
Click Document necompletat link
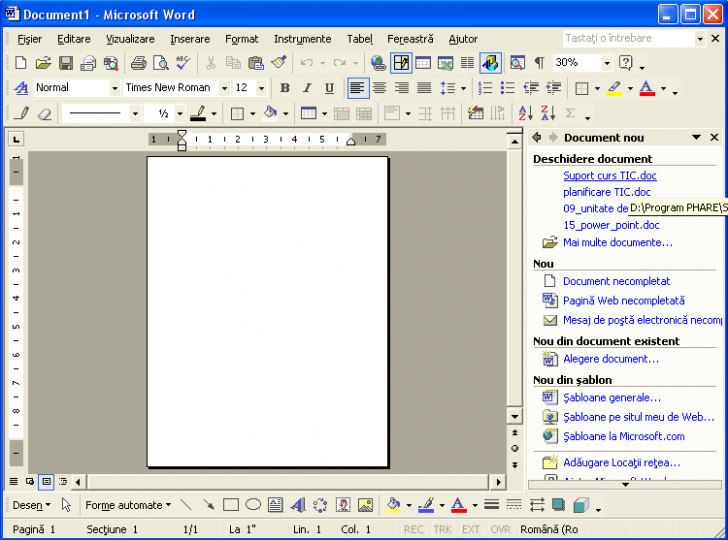coord(616,281)
